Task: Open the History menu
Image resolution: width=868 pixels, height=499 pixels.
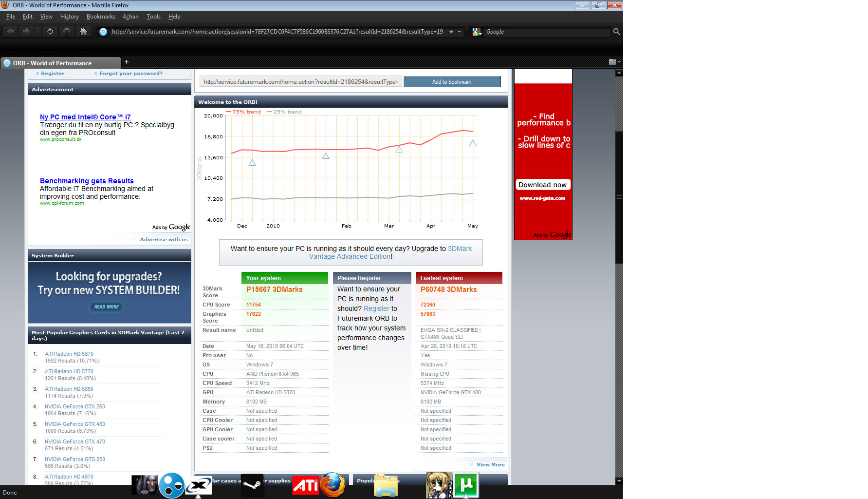Action: pos(70,17)
